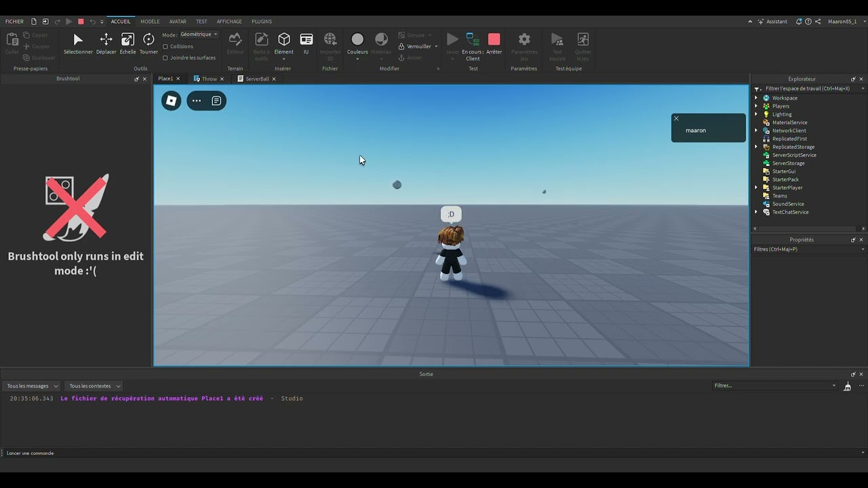
Task: Open the three-dots menu in the viewport
Action: (197, 101)
